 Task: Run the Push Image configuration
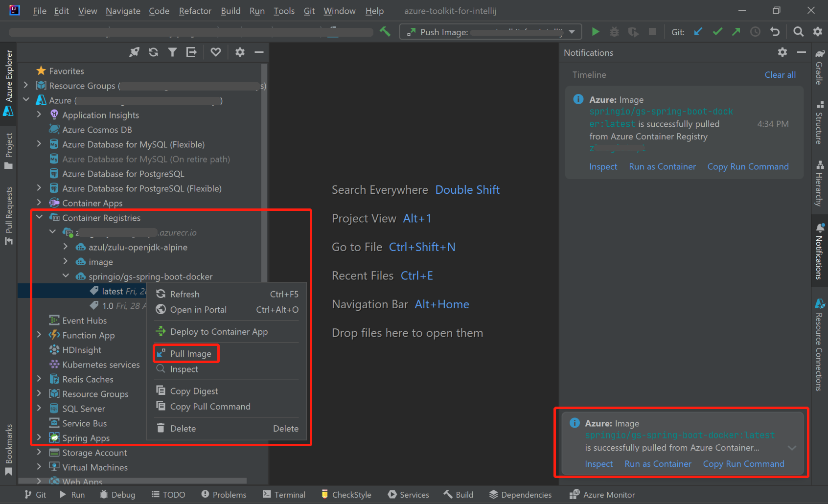[x=596, y=32]
